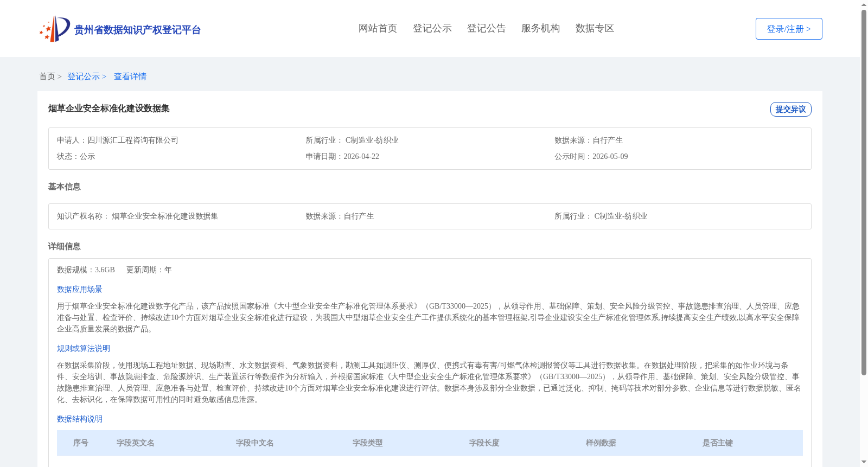Click the 规则或算法说明 subheading
This screenshot has height=467, width=868.
(84, 348)
